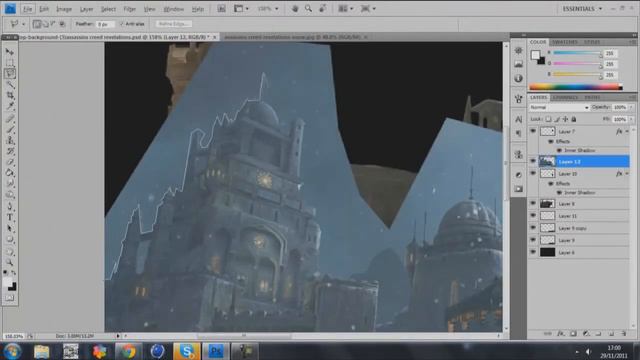Adjust the red (R) color slider
The height and width of the screenshot is (360, 640).
pyautogui.click(x=578, y=53)
